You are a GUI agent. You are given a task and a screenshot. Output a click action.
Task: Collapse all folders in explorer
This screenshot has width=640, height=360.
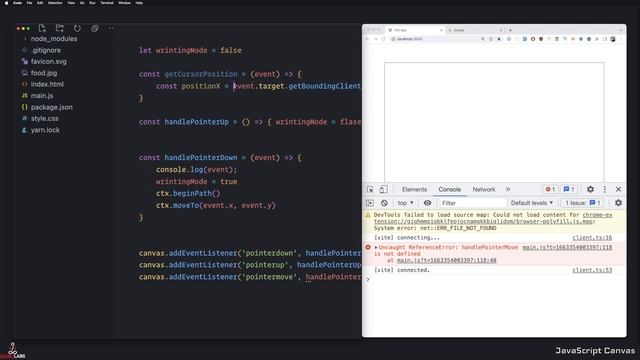point(95,28)
